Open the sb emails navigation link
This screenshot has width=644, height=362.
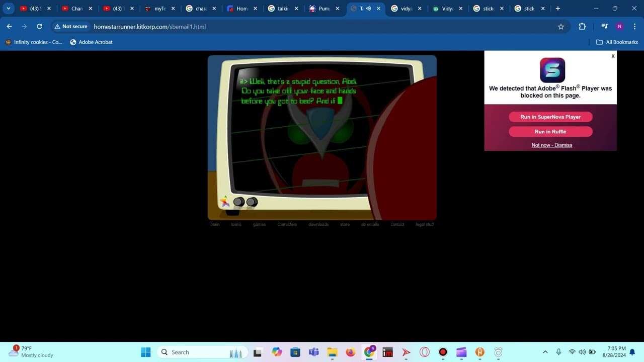tap(370, 224)
